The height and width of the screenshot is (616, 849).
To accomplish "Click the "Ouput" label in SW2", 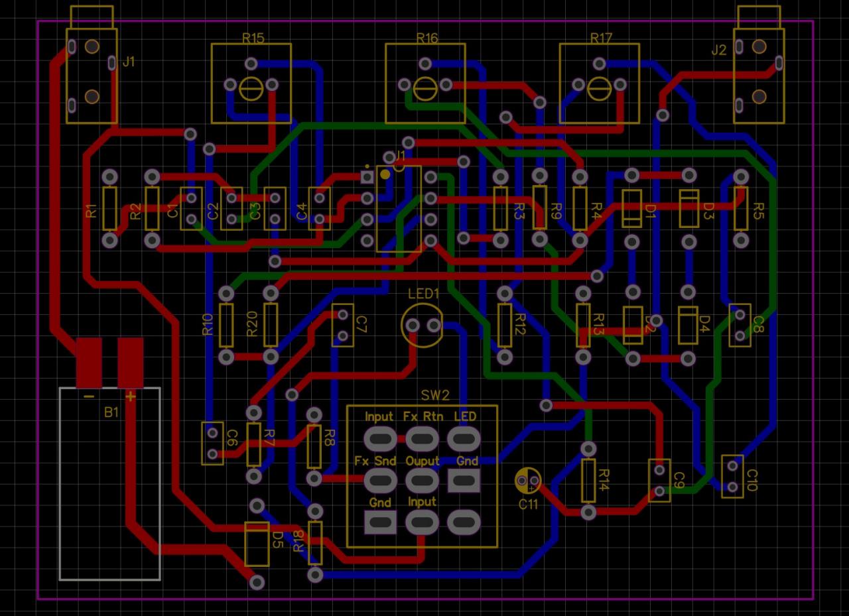I will point(423,461).
